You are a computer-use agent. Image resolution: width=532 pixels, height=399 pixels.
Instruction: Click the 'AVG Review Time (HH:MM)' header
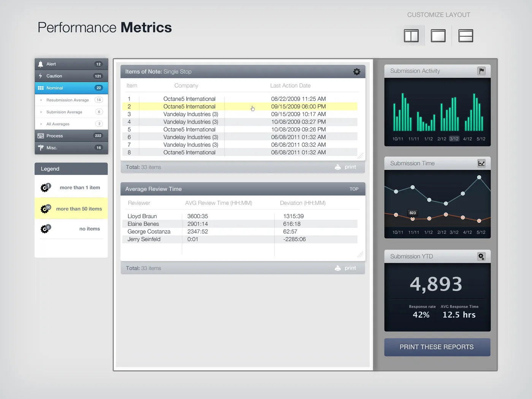[x=218, y=203]
